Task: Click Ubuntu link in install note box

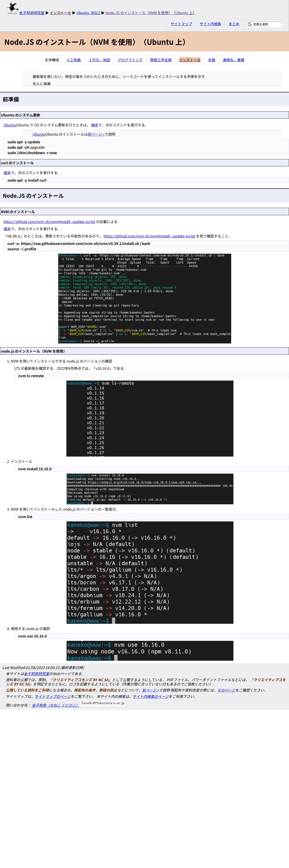Action: [x=39, y=134]
